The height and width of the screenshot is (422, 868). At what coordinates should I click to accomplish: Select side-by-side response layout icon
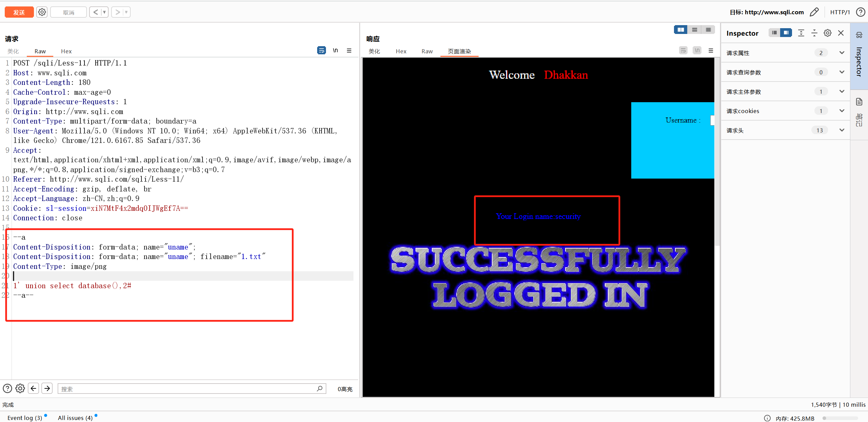(680, 30)
